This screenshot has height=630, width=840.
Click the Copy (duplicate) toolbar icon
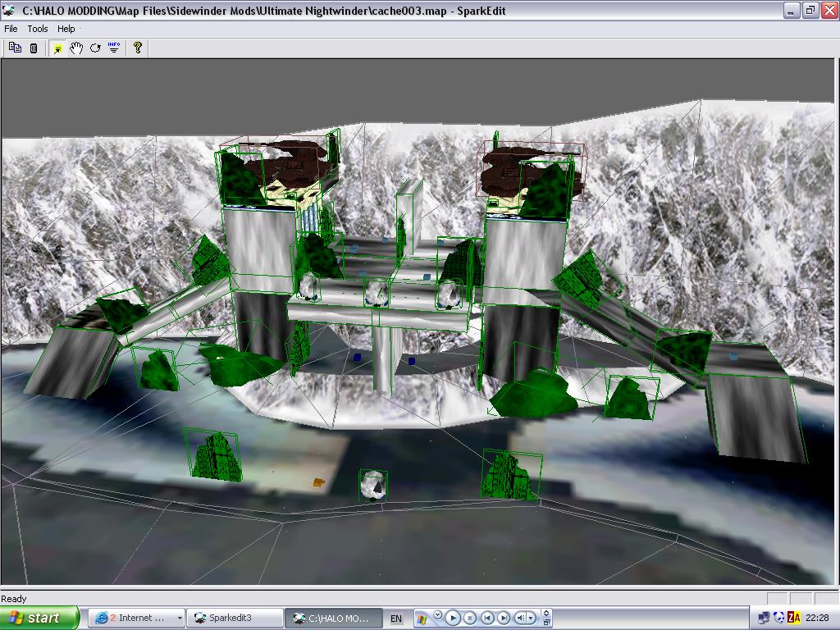click(15, 48)
